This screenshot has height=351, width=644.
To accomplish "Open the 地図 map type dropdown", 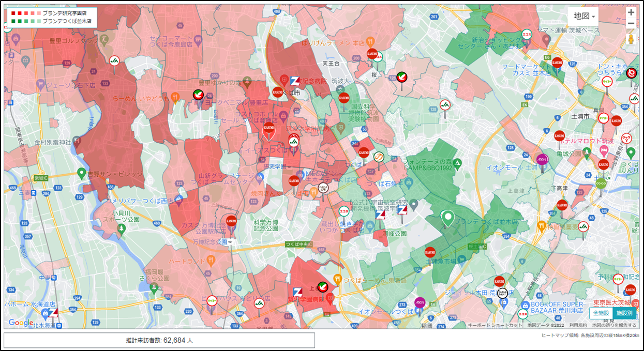I will click(x=583, y=16).
